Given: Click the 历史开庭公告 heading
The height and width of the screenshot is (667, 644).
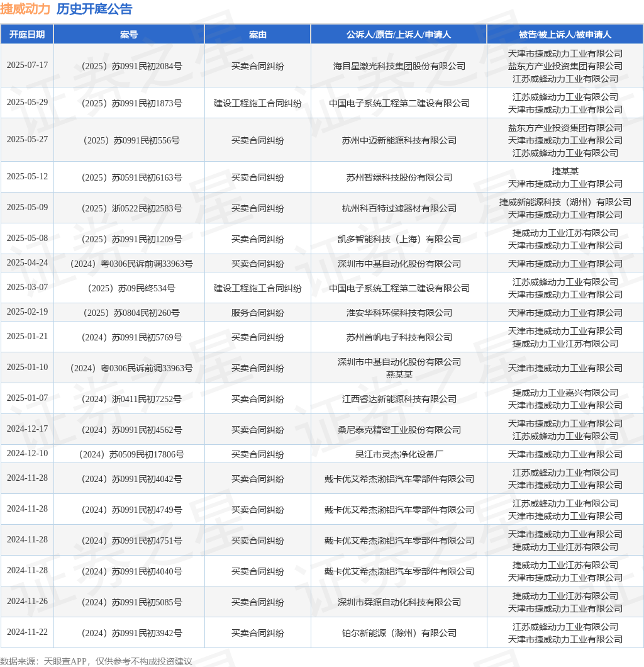Looking at the screenshot, I should [x=94, y=9].
